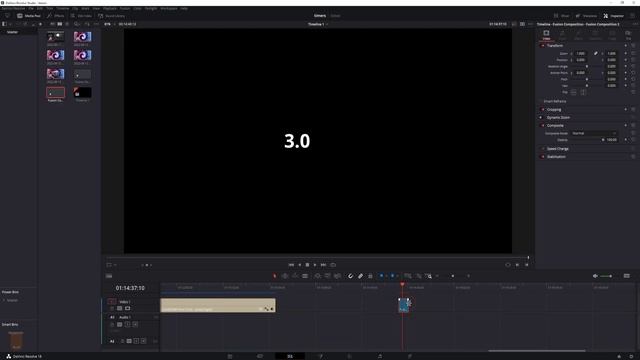
Task: Switch to Inspector Video tab
Action: point(546,35)
